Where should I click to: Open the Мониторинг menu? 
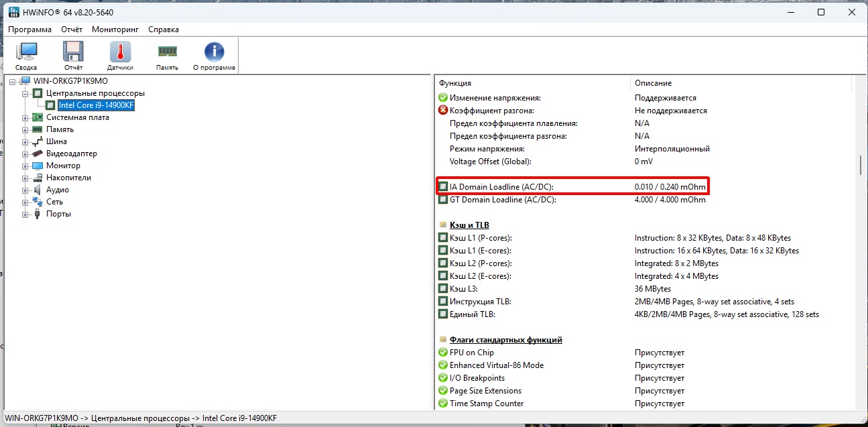point(115,29)
